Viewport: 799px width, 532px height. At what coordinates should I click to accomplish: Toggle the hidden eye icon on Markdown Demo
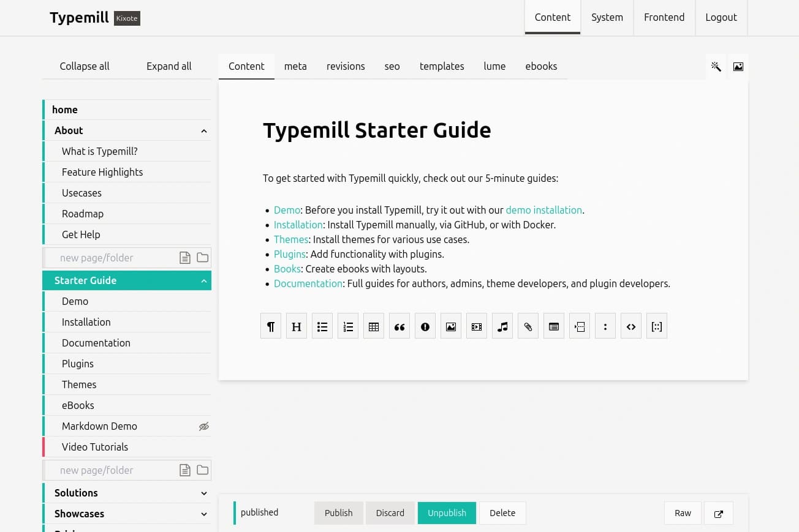tap(204, 427)
